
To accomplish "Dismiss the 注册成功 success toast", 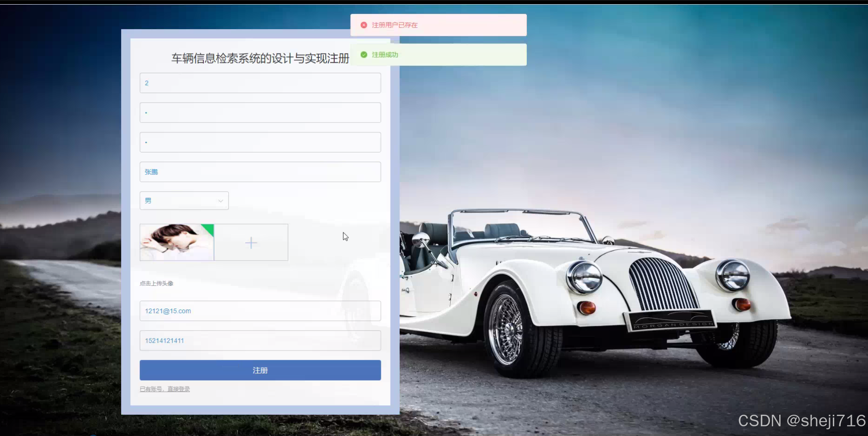I will [438, 54].
